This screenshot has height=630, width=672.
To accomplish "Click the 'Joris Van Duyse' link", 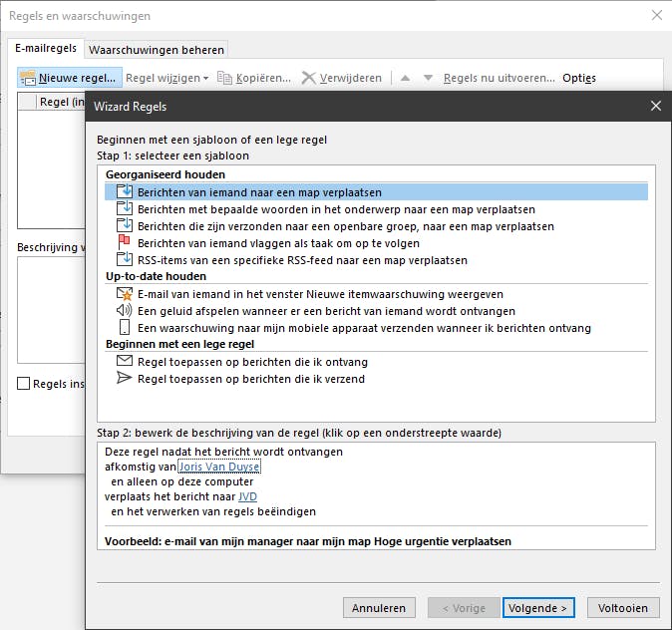I will coord(219,467).
